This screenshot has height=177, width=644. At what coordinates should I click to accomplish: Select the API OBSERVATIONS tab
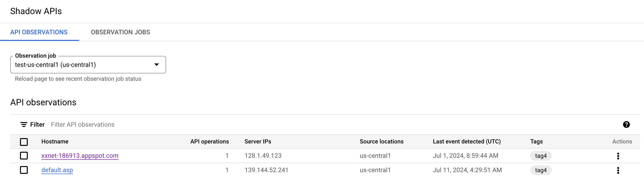coord(39,32)
